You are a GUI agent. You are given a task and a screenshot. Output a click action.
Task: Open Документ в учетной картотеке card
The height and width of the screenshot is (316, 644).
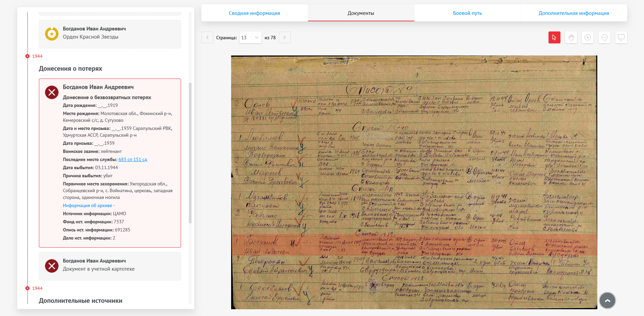tap(110, 266)
